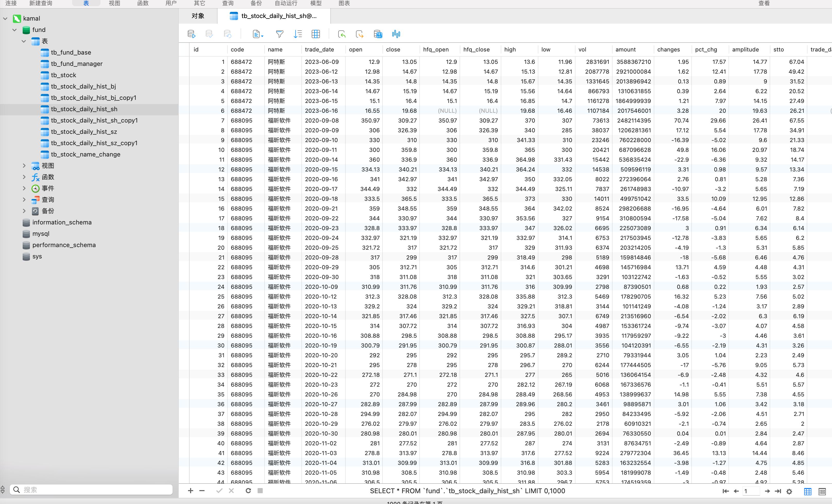Click the Begin Transaction toolbar icon

coord(191,34)
